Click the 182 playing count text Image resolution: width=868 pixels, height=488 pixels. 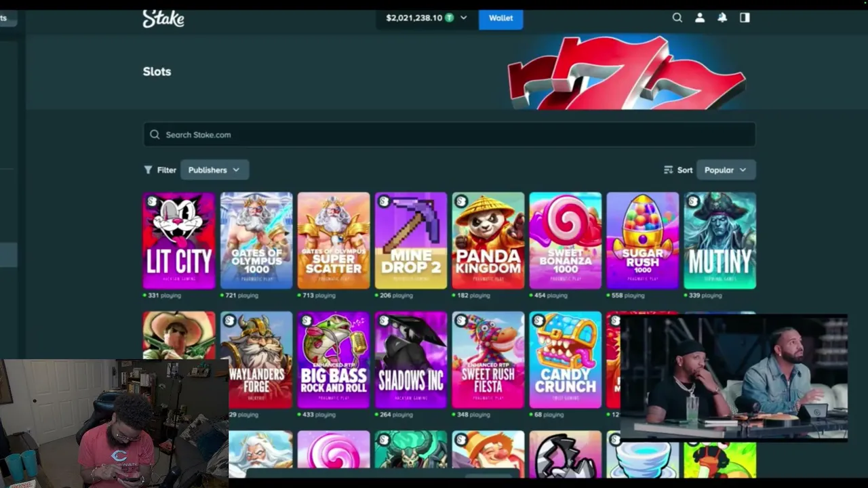pyautogui.click(x=473, y=296)
